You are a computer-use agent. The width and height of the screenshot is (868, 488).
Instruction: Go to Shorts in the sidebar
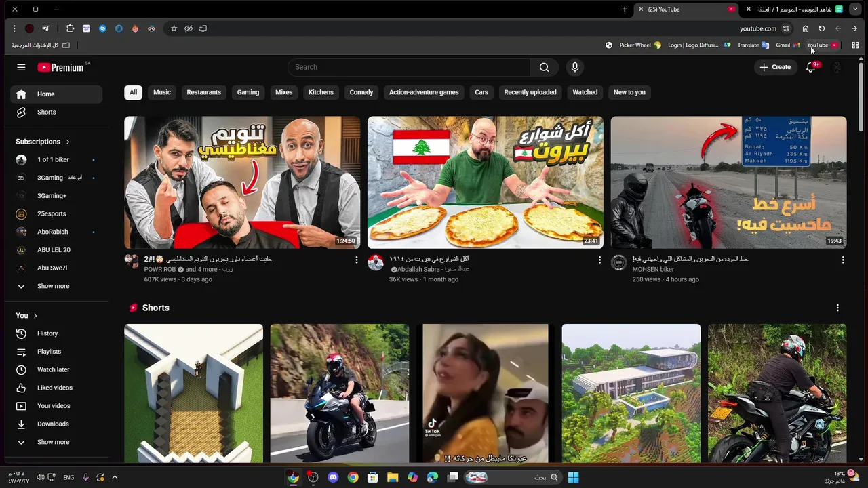pos(56,112)
